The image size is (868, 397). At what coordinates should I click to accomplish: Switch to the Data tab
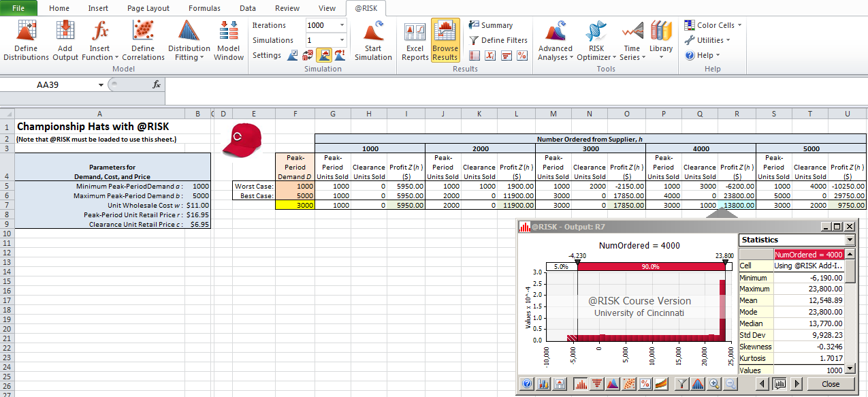248,8
